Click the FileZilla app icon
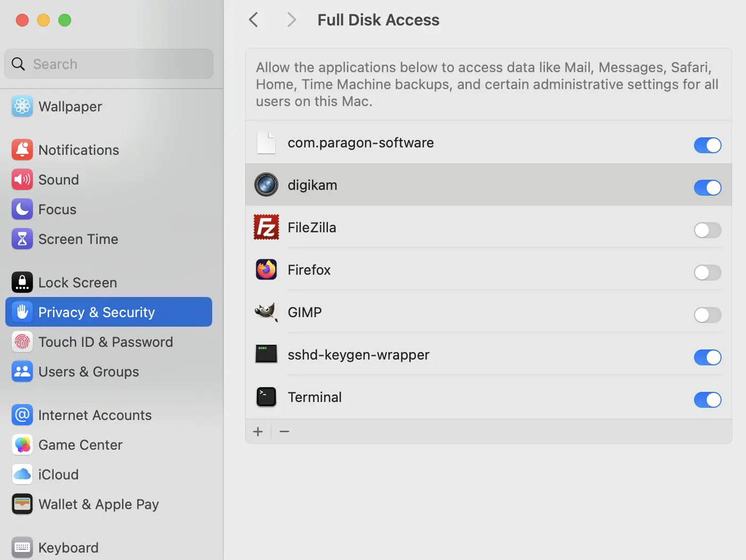The width and height of the screenshot is (746, 560). point(266,227)
